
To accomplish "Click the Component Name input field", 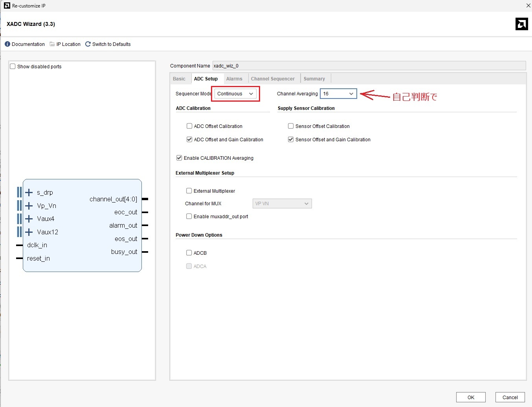I will [x=369, y=66].
